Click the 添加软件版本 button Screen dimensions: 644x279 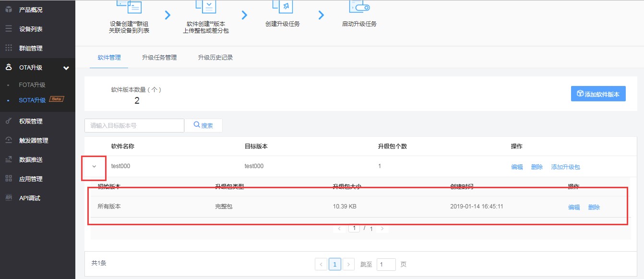(x=598, y=94)
